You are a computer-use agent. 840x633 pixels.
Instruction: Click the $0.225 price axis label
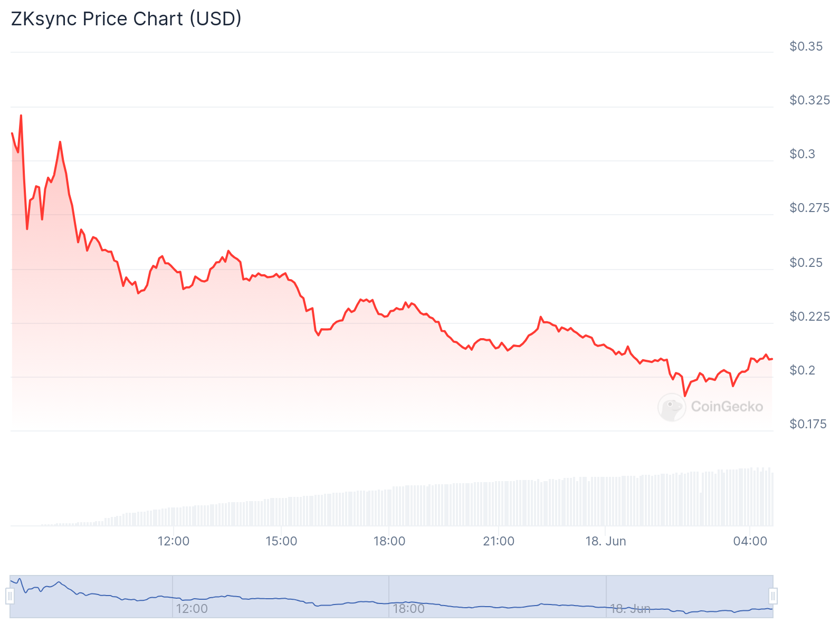click(x=809, y=316)
